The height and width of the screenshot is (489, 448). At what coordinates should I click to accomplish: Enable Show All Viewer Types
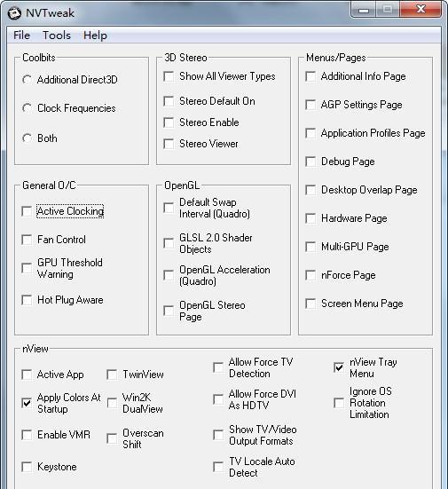pyautogui.click(x=169, y=76)
